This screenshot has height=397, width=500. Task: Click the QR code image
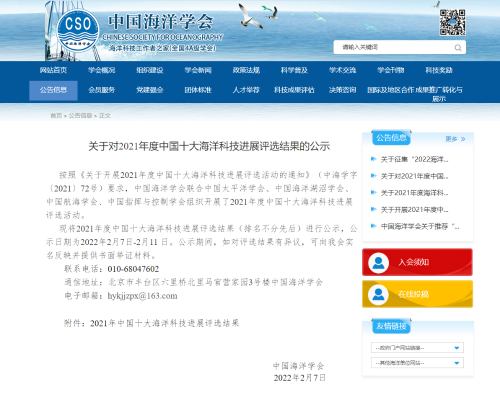(452, 22)
